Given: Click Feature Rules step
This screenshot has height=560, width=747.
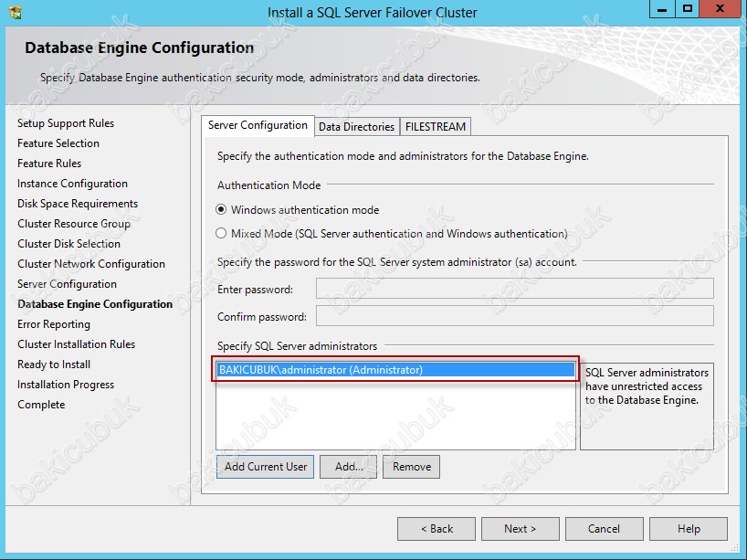Looking at the screenshot, I should [49, 163].
